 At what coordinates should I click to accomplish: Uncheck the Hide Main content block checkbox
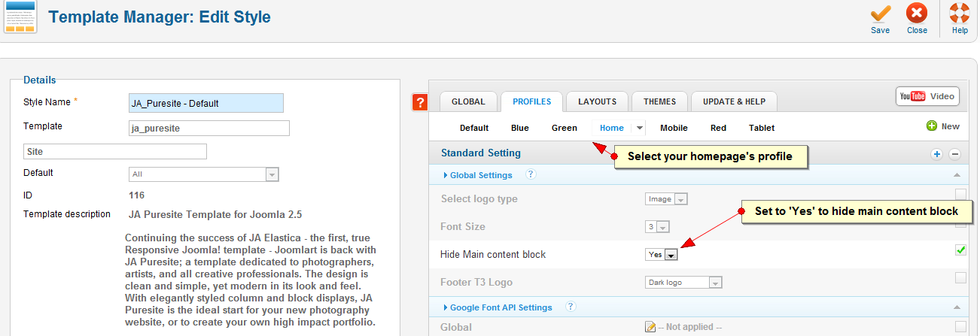pyautogui.click(x=960, y=250)
